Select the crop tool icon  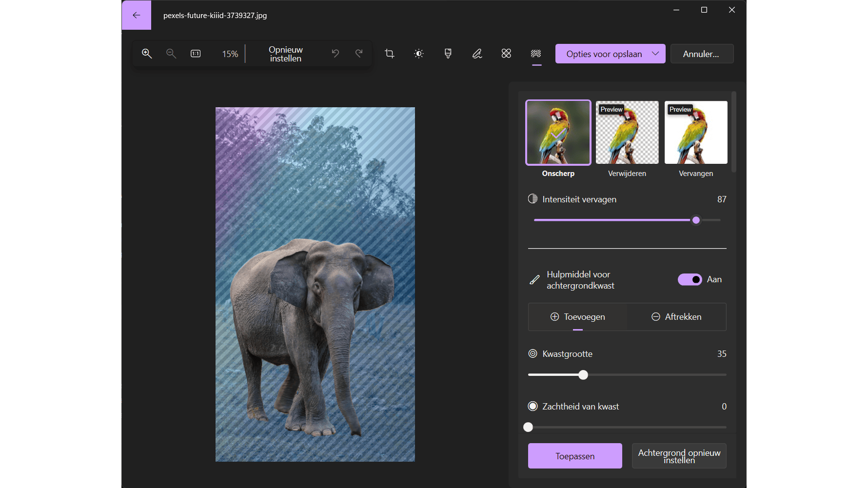tap(390, 54)
